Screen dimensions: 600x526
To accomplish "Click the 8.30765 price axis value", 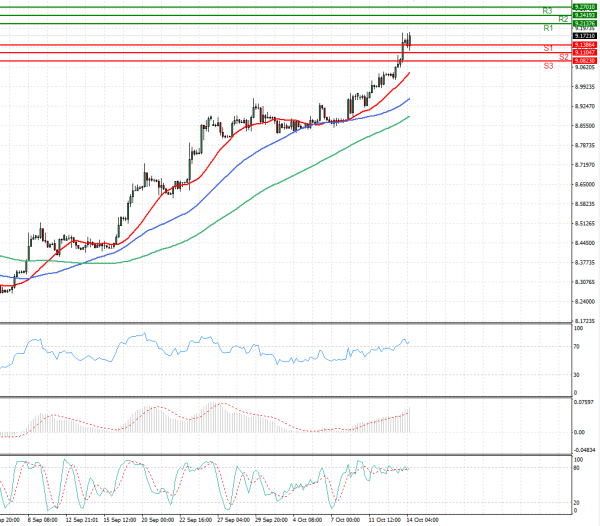I will 585,282.
